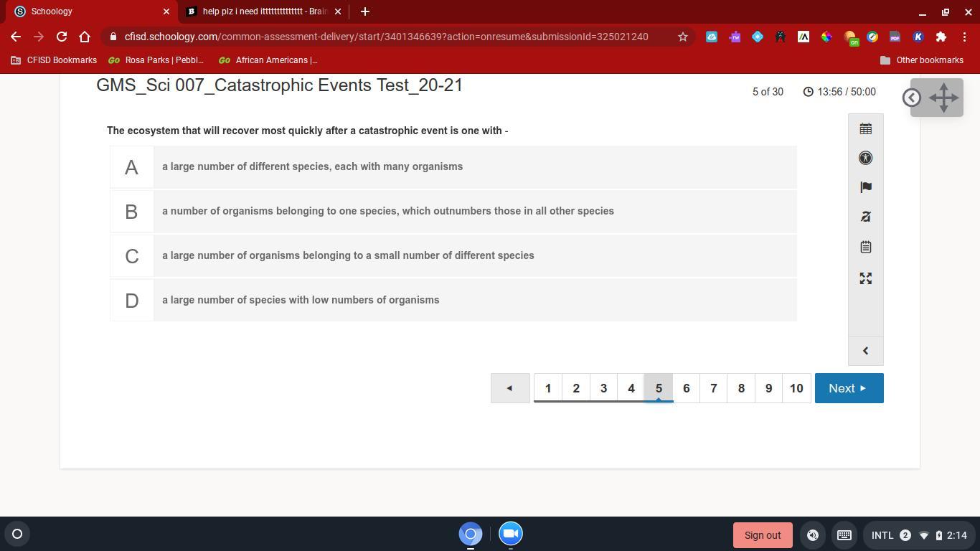Switch to the 'help plz i need it' Brainly tab

[x=262, y=11]
